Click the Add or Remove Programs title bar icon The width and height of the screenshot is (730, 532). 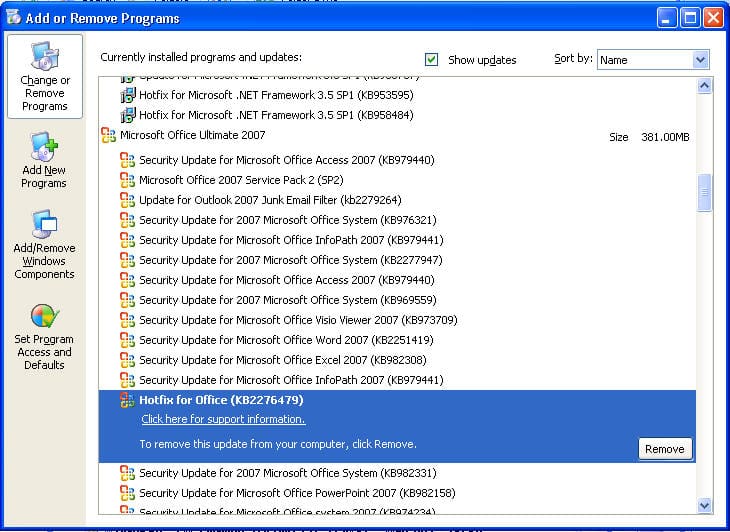(x=14, y=17)
